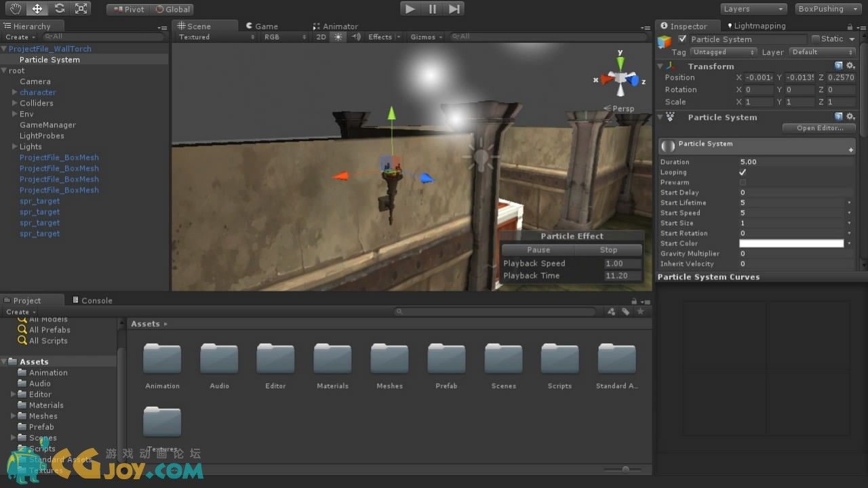Pause the Particle Effect preview
The width and height of the screenshot is (868, 488).
(x=538, y=250)
